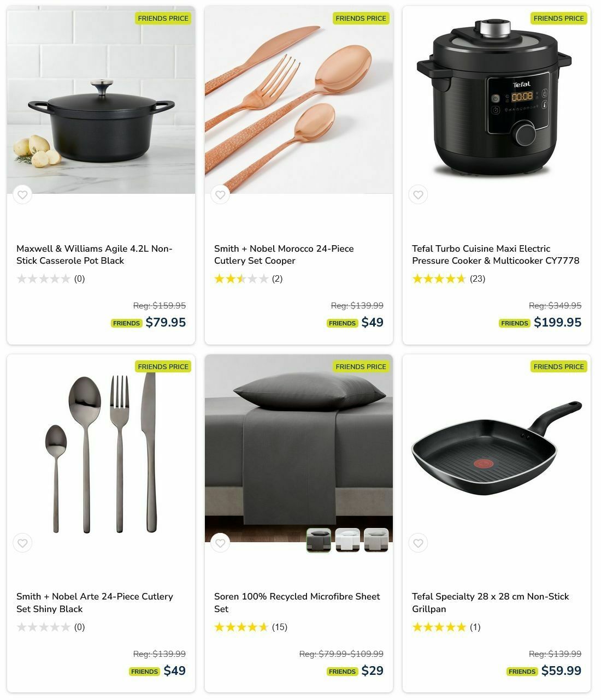The height and width of the screenshot is (700, 601).
Task: Choose the white sheet colour swatch
Action: click(x=347, y=540)
